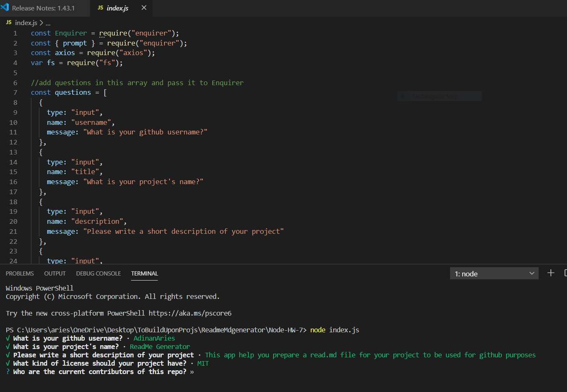This screenshot has height=392, width=567.
Task: Create a new terminal with the plus icon
Action: click(551, 273)
